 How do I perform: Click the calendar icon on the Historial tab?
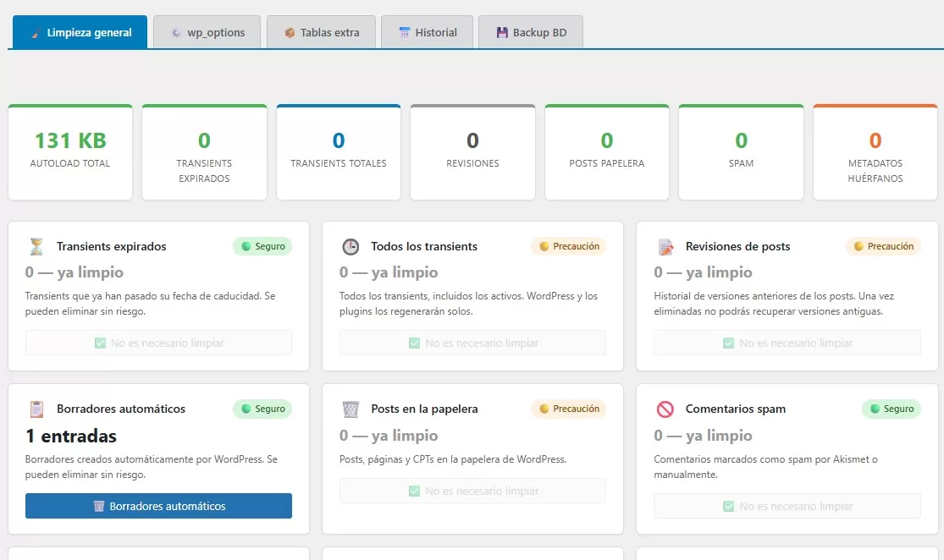tap(405, 33)
